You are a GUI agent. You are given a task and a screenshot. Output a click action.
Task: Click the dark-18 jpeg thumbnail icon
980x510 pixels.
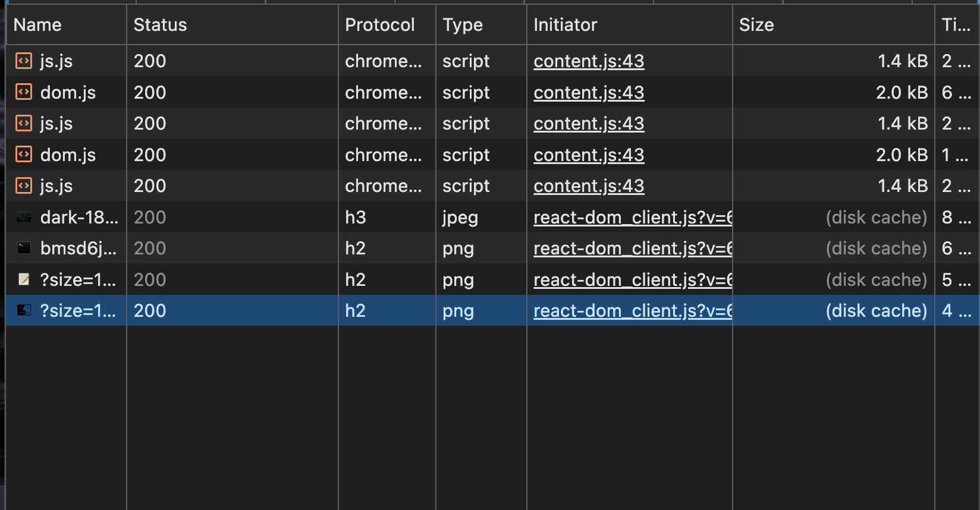pyautogui.click(x=24, y=217)
